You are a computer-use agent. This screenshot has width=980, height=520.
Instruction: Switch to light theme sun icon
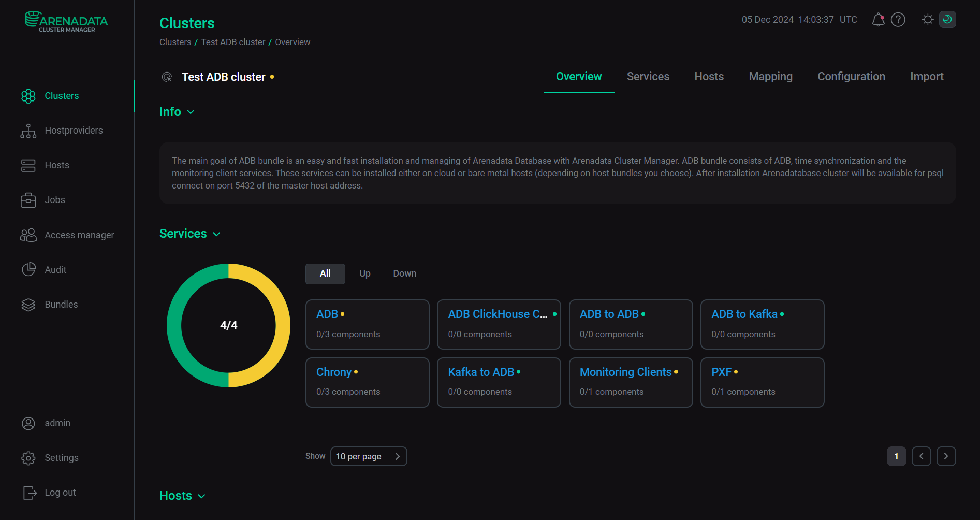click(928, 20)
